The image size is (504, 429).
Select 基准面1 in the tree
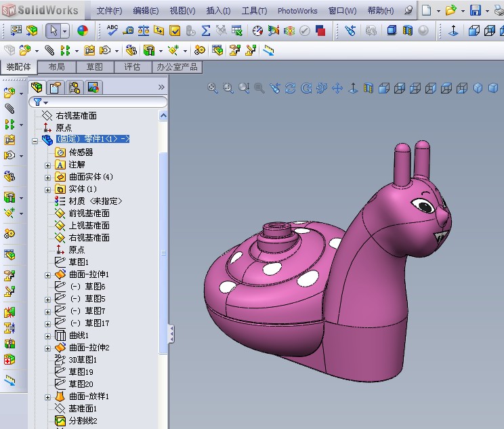pos(83,409)
